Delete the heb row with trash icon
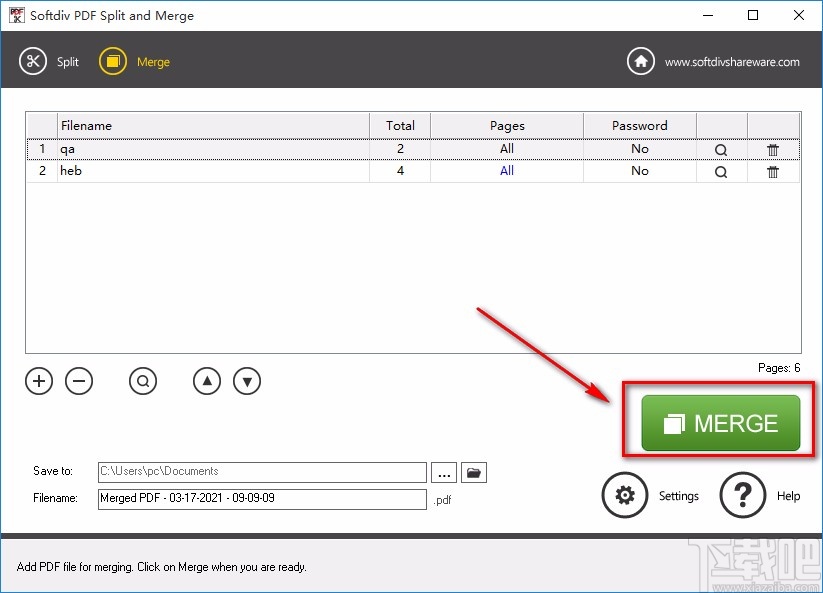823x593 pixels. click(x=773, y=172)
